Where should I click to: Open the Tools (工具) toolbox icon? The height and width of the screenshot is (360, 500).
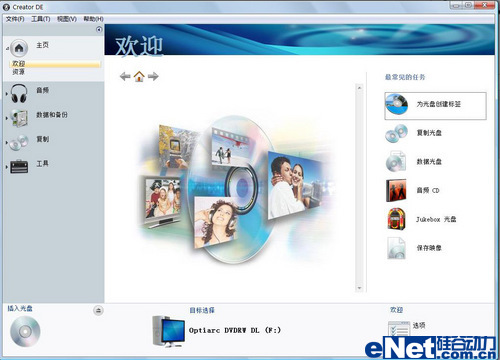(19, 167)
